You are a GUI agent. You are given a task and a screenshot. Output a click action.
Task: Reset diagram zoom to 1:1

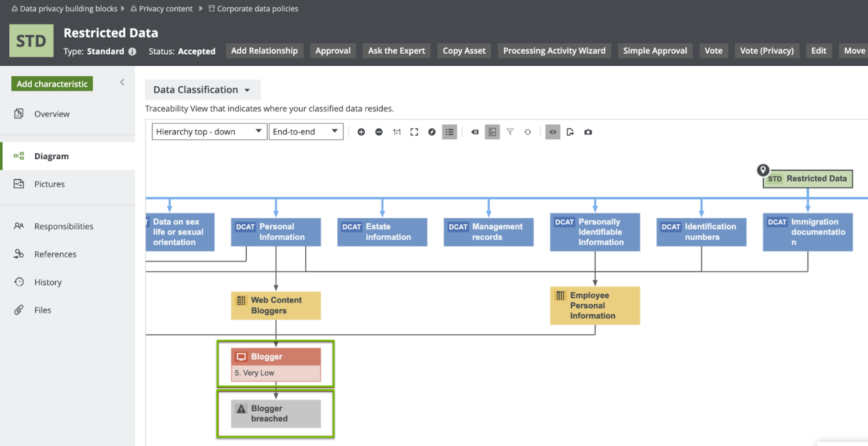(x=396, y=132)
